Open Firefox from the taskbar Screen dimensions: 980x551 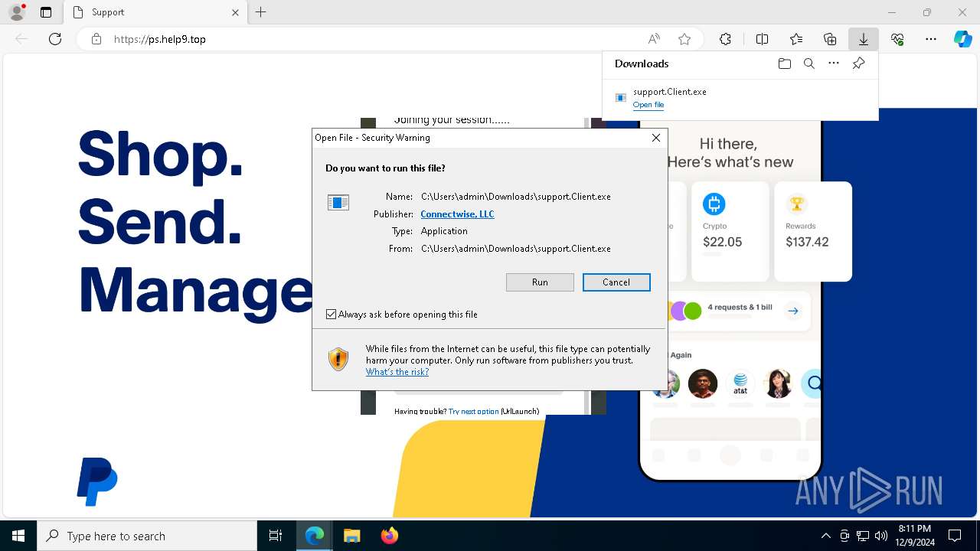(390, 536)
